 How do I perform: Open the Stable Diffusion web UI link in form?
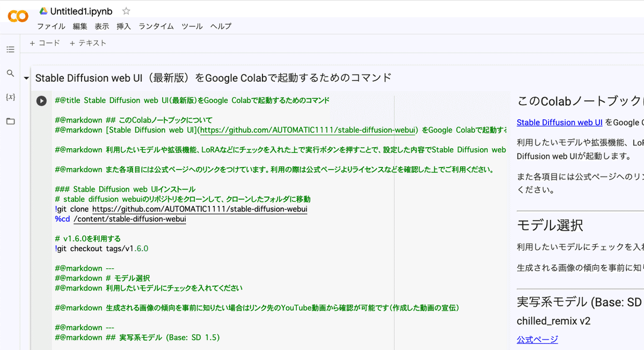[x=559, y=122]
